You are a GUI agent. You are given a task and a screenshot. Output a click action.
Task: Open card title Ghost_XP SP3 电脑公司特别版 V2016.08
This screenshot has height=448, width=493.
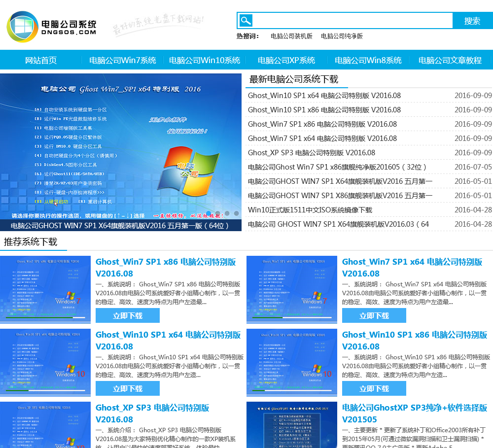[152, 414]
